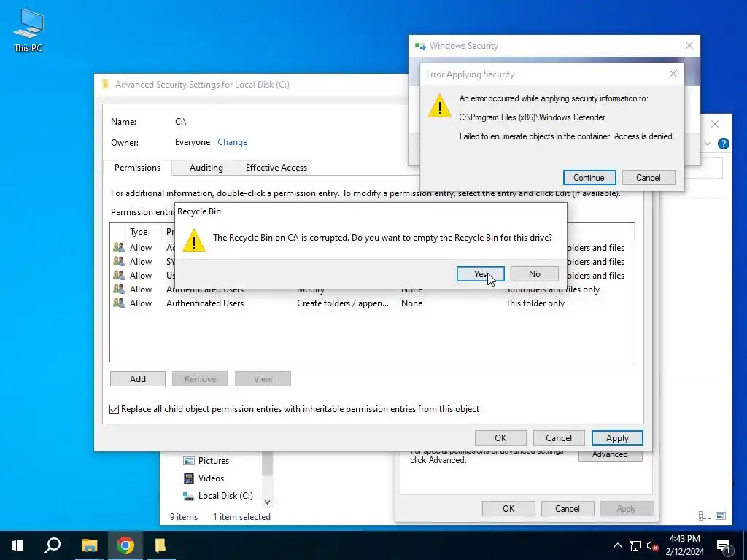747x560 pixels.
Task: Click the network tray icon
Action: (635, 545)
